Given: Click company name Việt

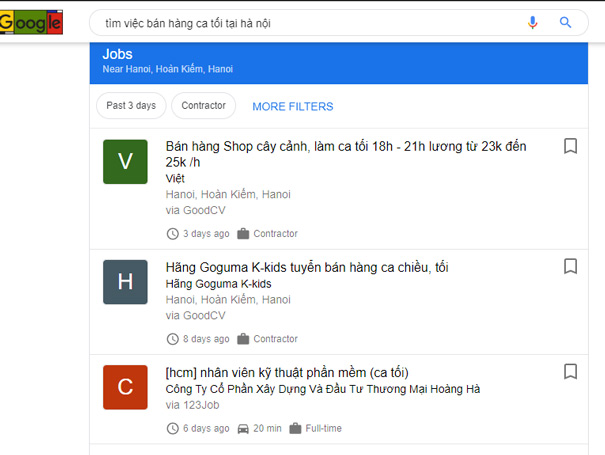Looking at the screenshot, I should pyautogui.click(x=175, y=179).
